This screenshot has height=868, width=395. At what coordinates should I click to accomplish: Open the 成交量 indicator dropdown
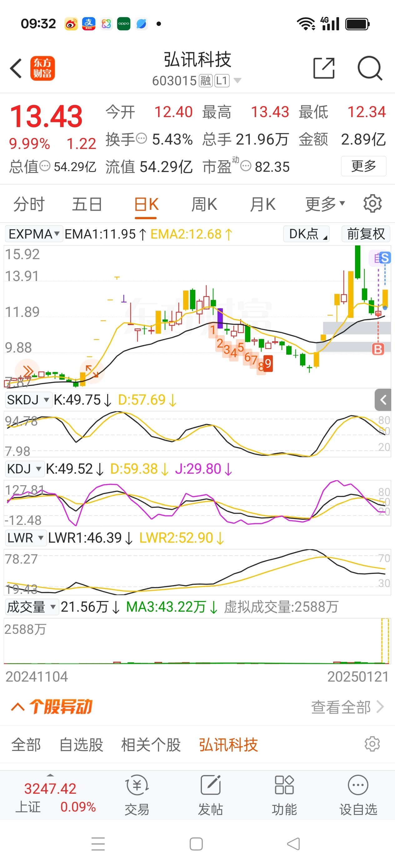click(32, 607)
